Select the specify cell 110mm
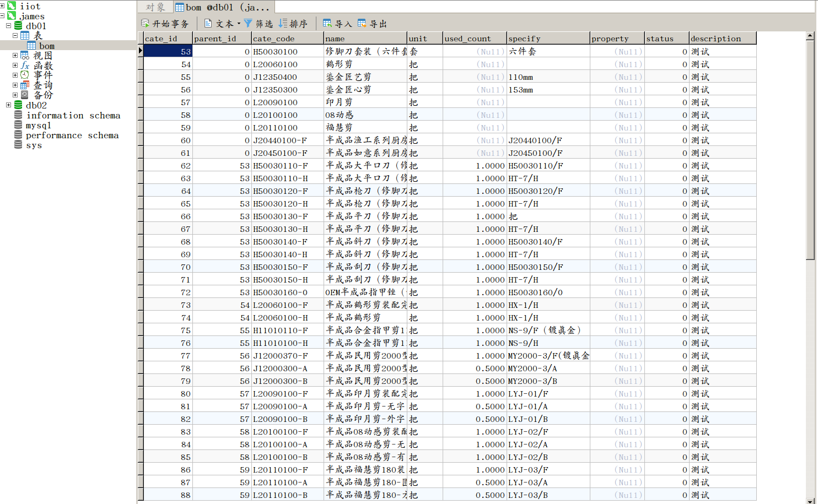Viewport: 818px width, 504px height. point(548,77)
